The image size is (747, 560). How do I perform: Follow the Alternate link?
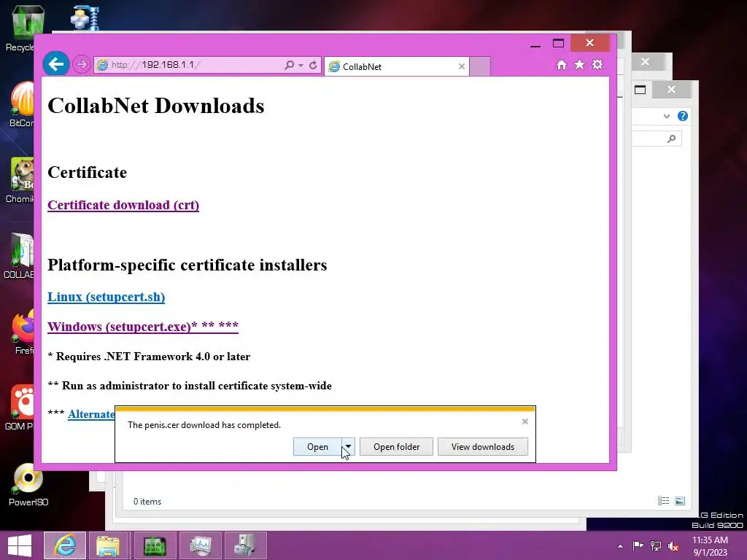tap(91, 414)
